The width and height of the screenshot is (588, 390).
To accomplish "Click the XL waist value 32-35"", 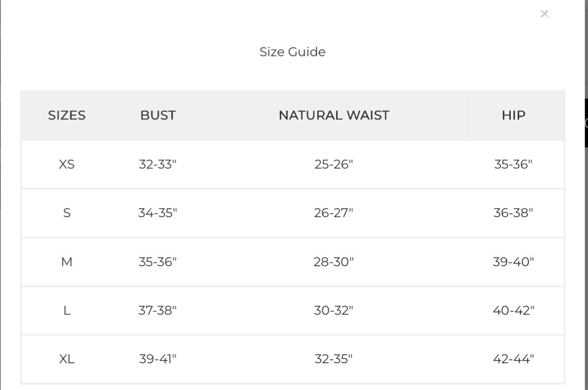I will (x=334, y=359).
